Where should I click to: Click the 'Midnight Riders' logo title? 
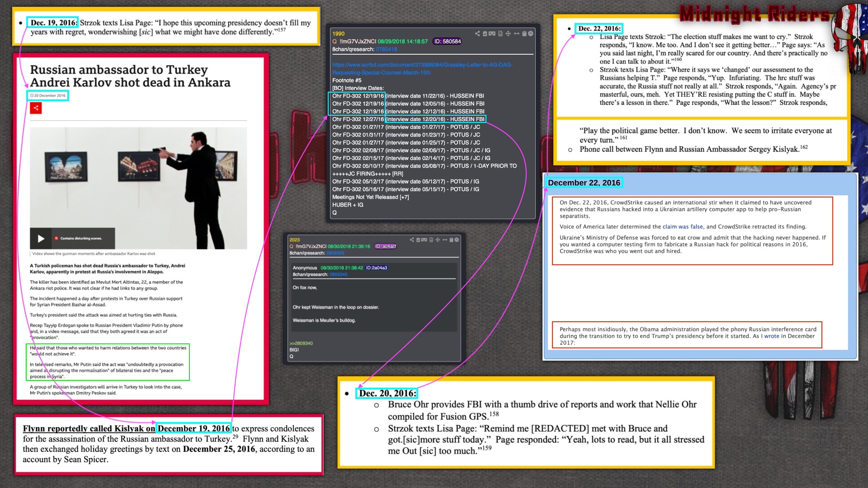(754, 14)
